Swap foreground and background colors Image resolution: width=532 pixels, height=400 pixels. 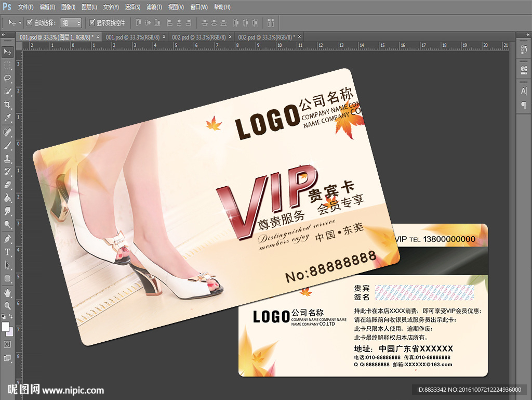click(x=11, y=316)
